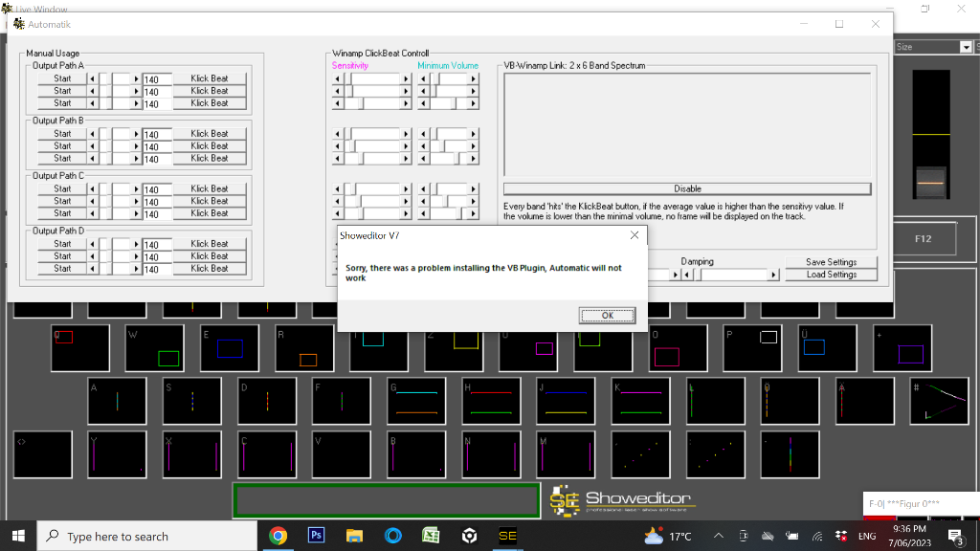Open File Explorer from the taskbar
The height and width of the screenshot is (551, 980).
(x=354, y=536)
